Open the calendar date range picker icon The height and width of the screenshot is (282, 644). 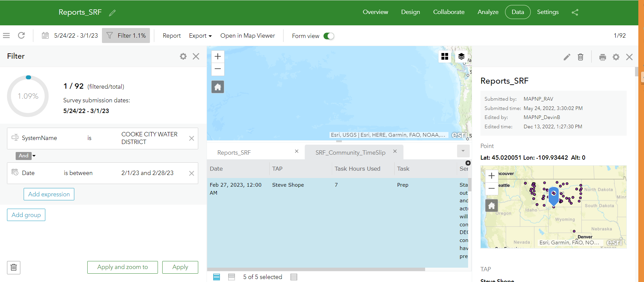(x=45, y=35)
